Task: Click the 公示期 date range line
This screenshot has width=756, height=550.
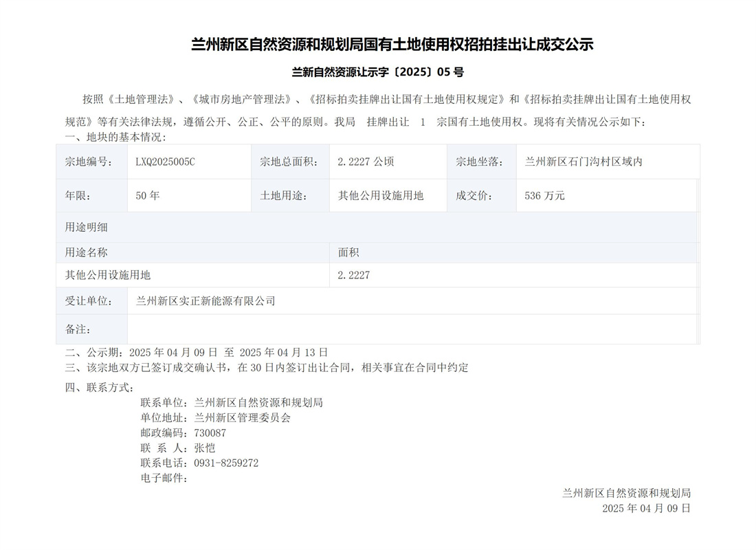Action: pos(197,352)
